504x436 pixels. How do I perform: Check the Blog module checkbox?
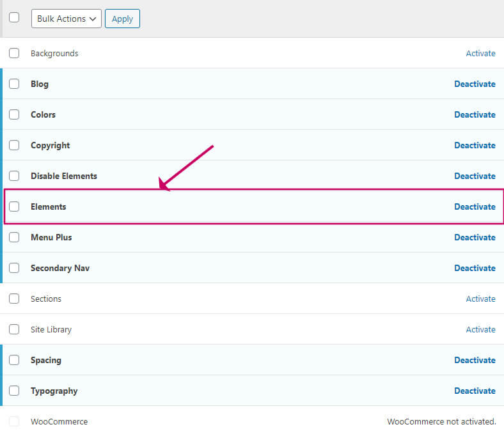14,84
